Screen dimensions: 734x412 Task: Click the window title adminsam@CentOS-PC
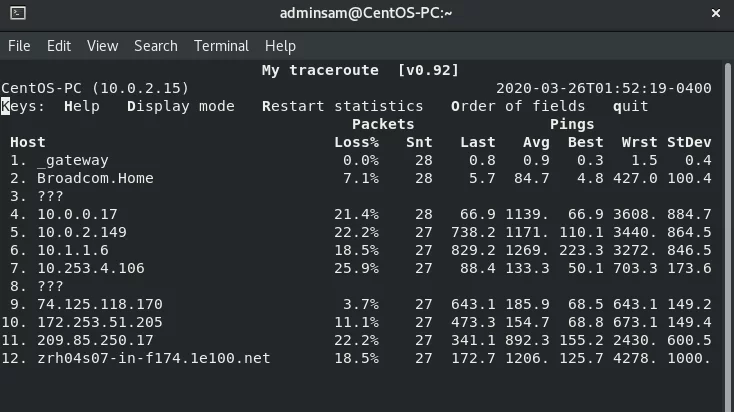coord(366,13)
